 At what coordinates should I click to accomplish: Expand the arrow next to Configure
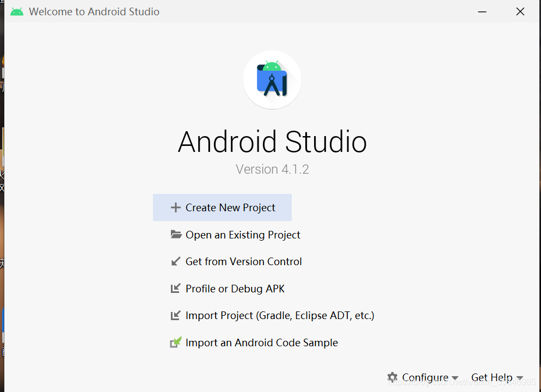[455, 378]
